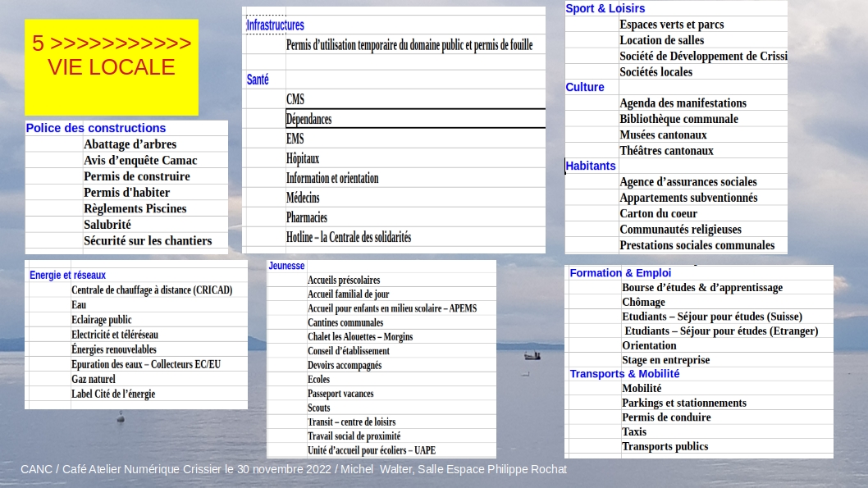
Task: Open the Hôpitaux entry
Action: [303, 159]
